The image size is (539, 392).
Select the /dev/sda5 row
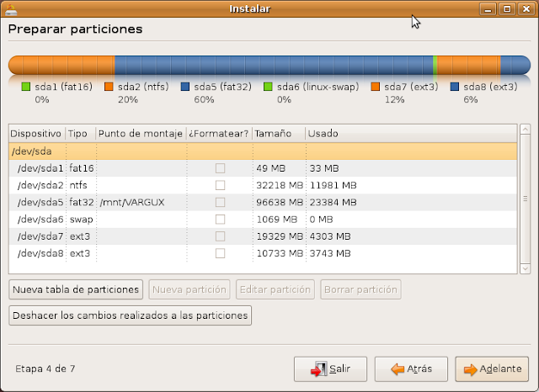[x=263, y=202]
